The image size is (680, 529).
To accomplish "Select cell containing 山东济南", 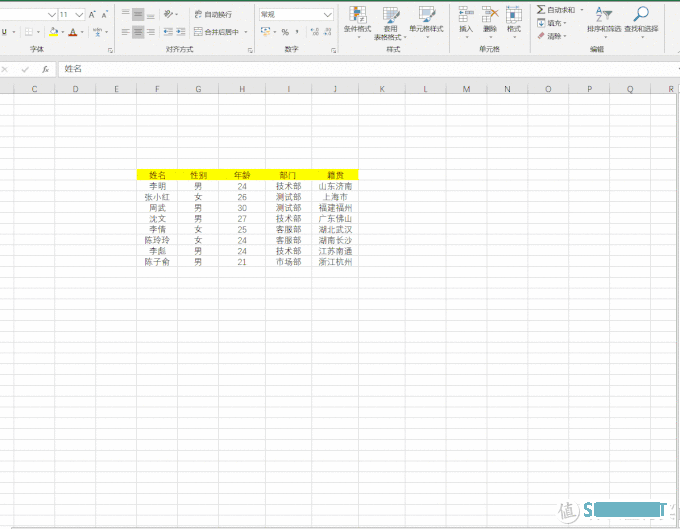I will pyautogui.click(x=335, y=186).
